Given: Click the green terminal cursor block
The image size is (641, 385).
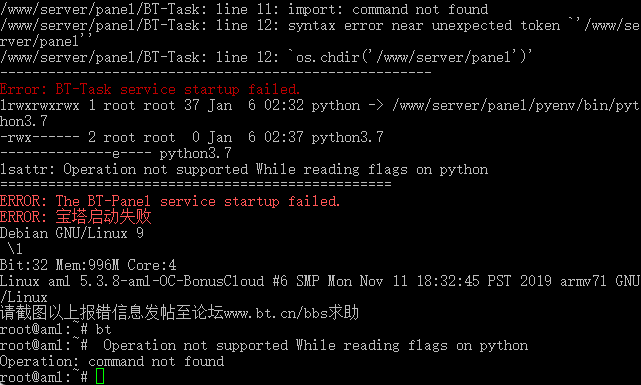Looking at the screenshot, I should (x=100, y=376).
